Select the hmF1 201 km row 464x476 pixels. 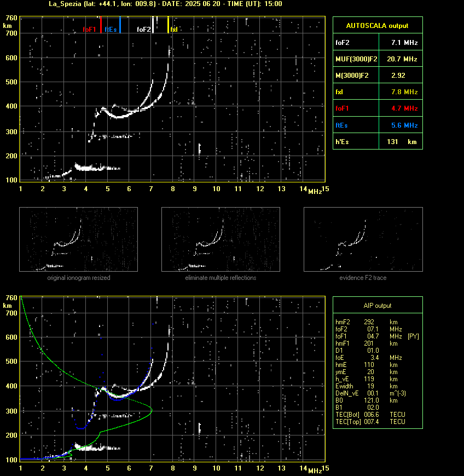point(367,343)
